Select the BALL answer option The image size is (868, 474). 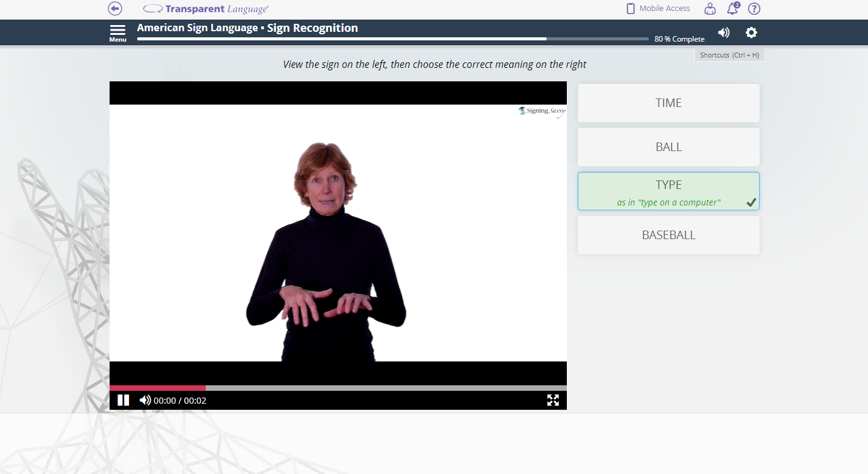pos(668,147)
